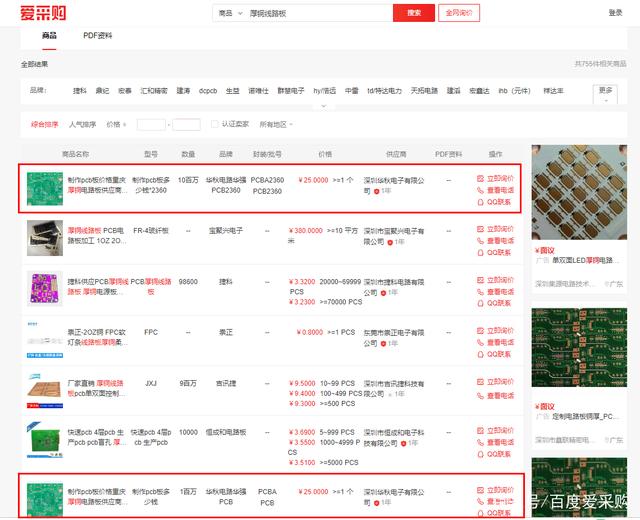Open product thumbnail in the 宝聚兴电子 row
Viewport: 640px width, 520px height.
tap(45, 238)
